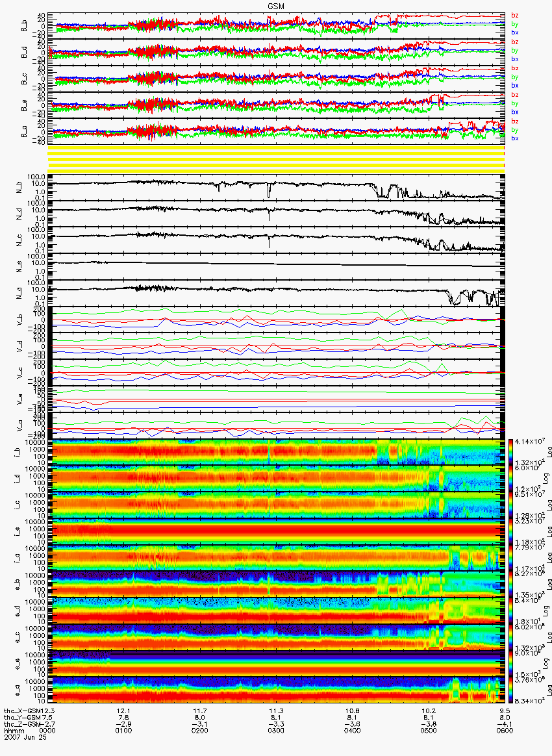Image resolution: width=552 pixels, height=756 pixels.
Task: Click the Z-GSM value -4.1
Action: 505,724
